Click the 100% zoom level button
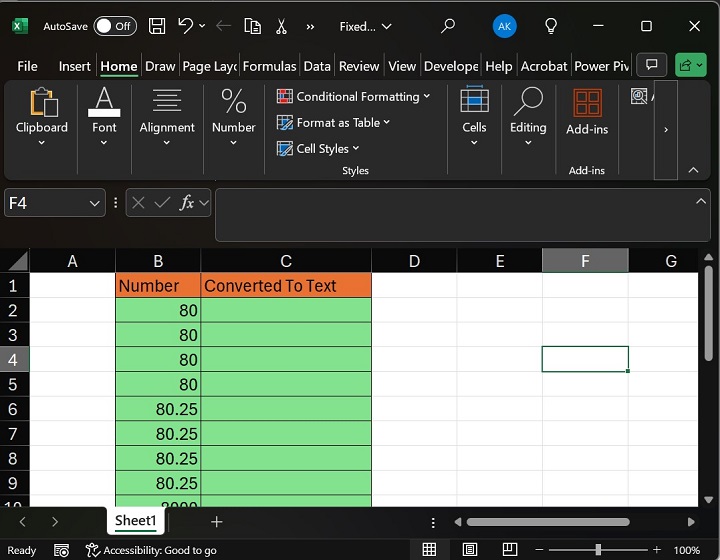The image size is (720, 560). (x=686, y=550)
